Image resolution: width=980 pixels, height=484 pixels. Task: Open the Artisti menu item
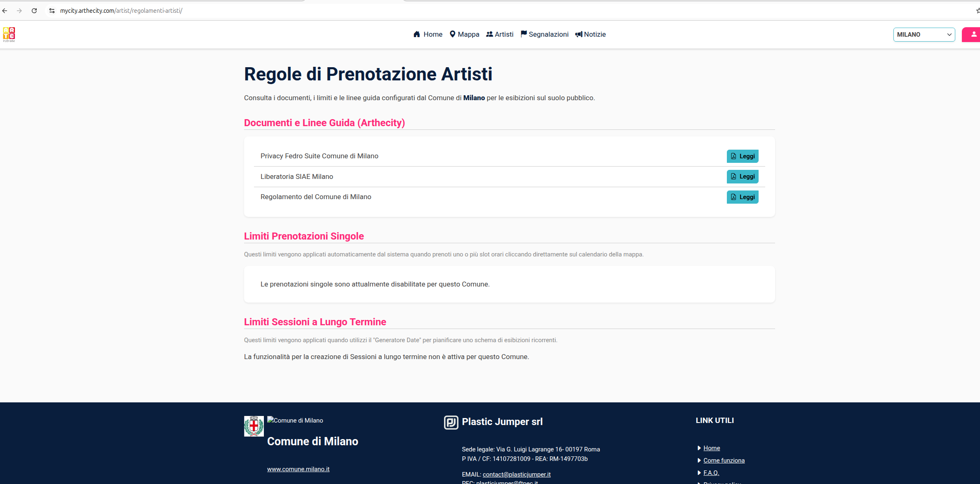coord(500,34)
